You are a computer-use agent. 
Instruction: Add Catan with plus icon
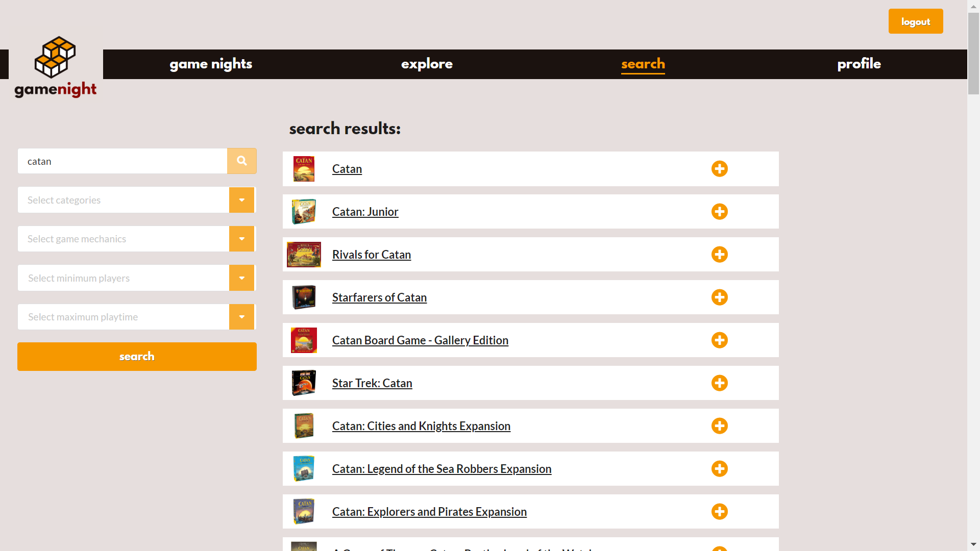[x=719, y=169]
